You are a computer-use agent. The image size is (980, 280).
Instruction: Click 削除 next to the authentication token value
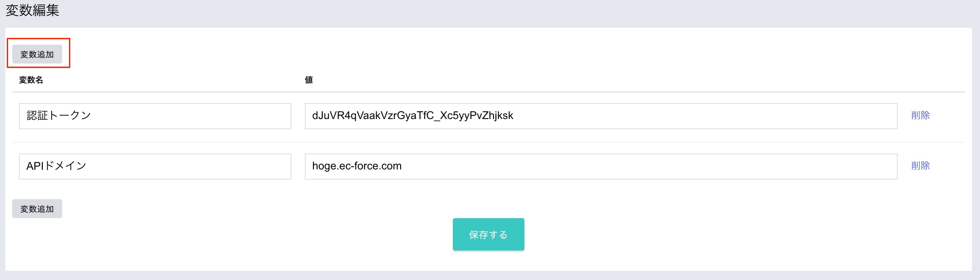point(920,115)
